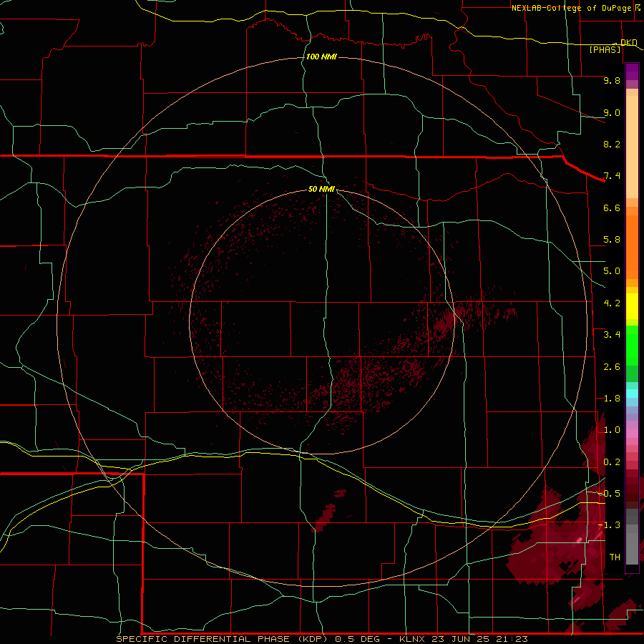This screenshot has width=644, height=644.
Task: Select the 0.2 value on color scale
Action: (x=612, y=462)
